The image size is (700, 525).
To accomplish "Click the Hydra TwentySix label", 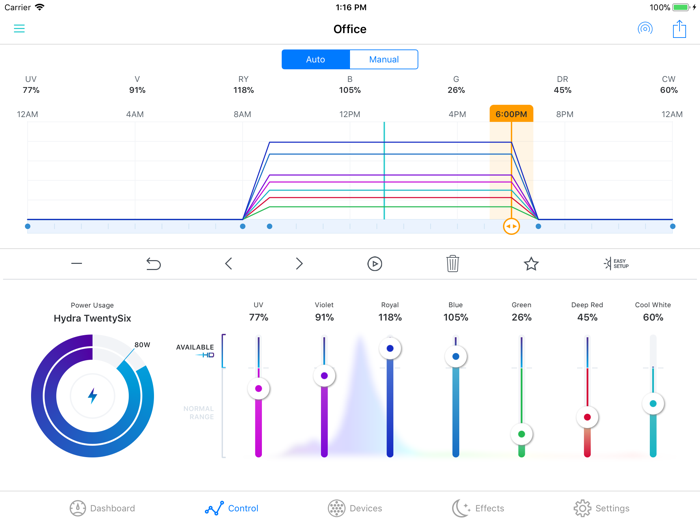I will click(92, 318).
